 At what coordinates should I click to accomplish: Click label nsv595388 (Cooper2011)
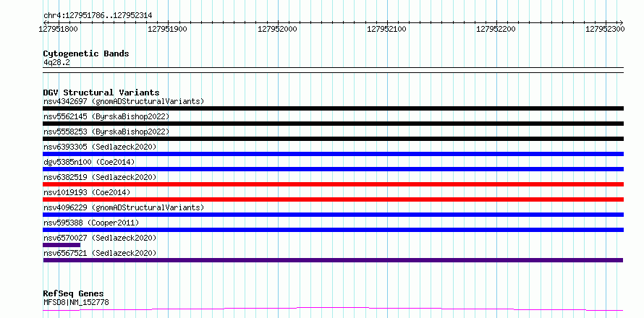[91, 223]
